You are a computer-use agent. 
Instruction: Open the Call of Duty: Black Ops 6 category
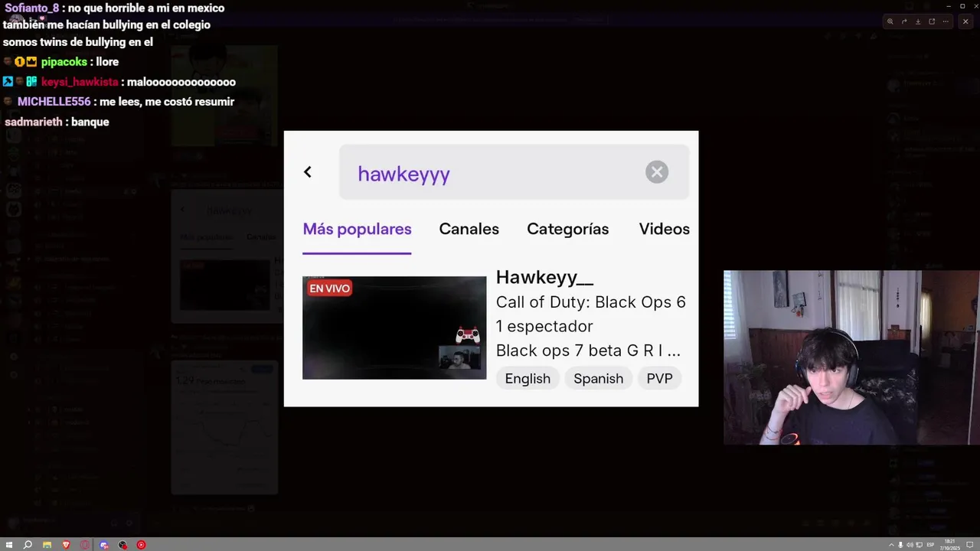point(591,302)
